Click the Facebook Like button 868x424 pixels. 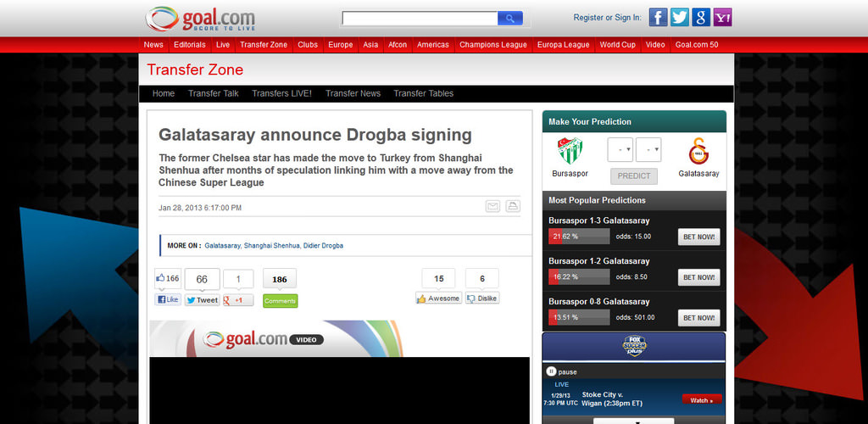click(168, 299)
